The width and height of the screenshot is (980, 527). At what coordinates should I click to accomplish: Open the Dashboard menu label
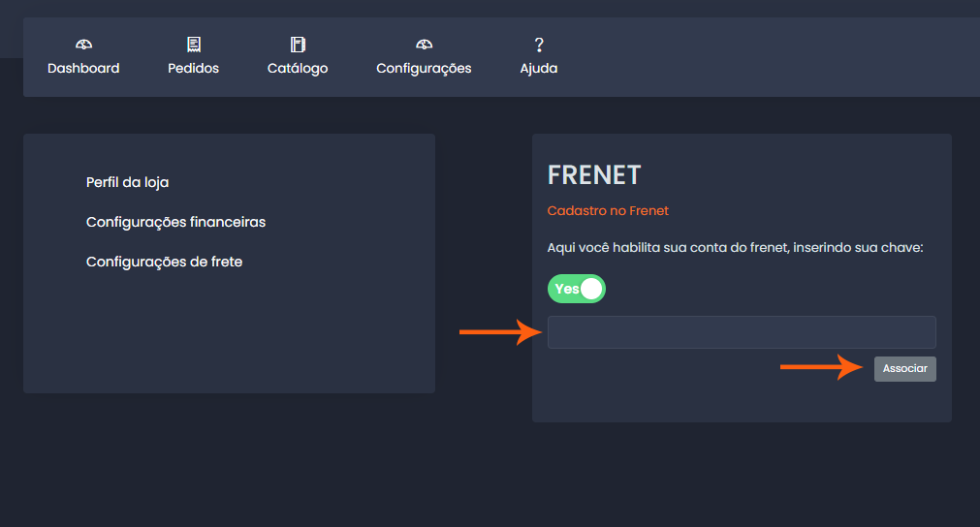click(x=83, y=69)
